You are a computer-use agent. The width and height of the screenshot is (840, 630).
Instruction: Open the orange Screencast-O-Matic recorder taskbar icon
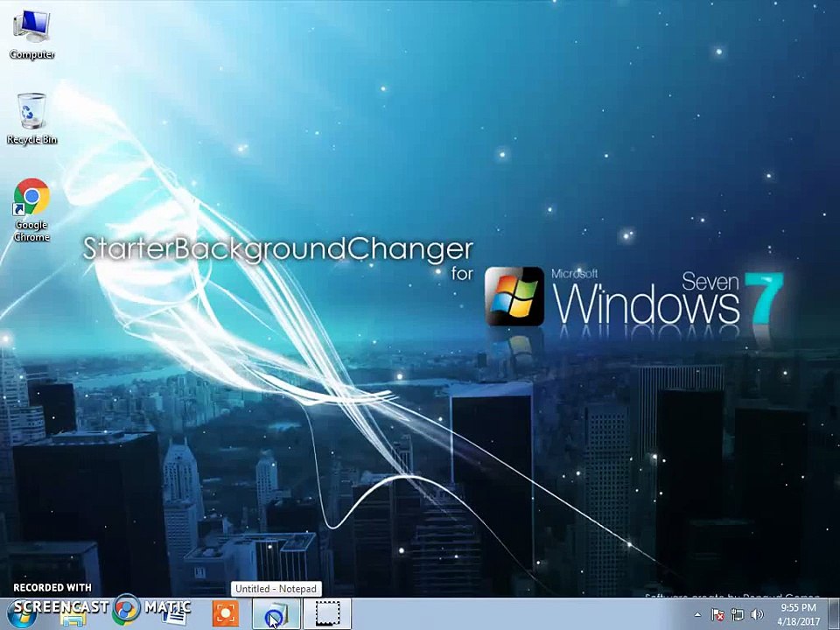pyautogui.click(x=226, y=614)
